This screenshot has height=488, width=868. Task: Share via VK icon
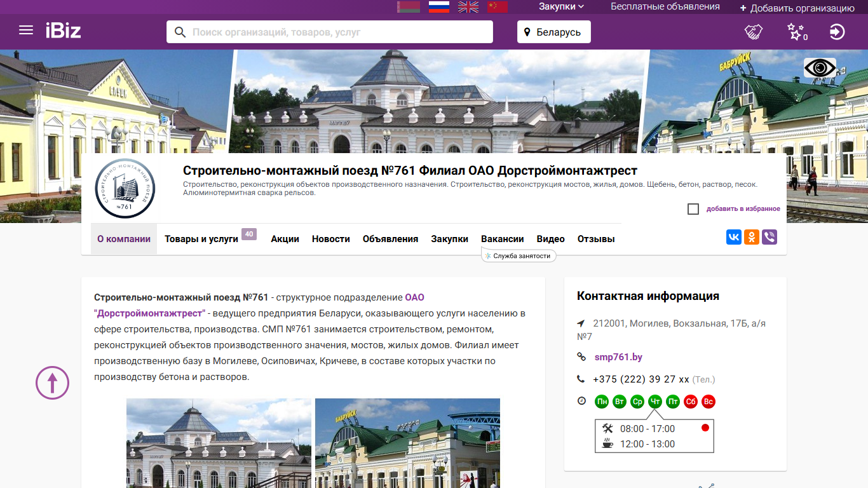[x=734, y=237]
